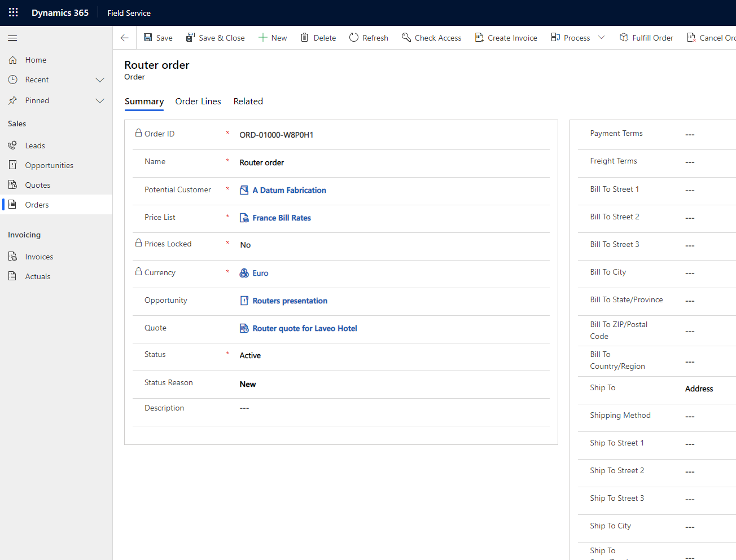This screenshot has width=736, height=560.
Task: Click the Prices Locked value No
Action: 246,245
